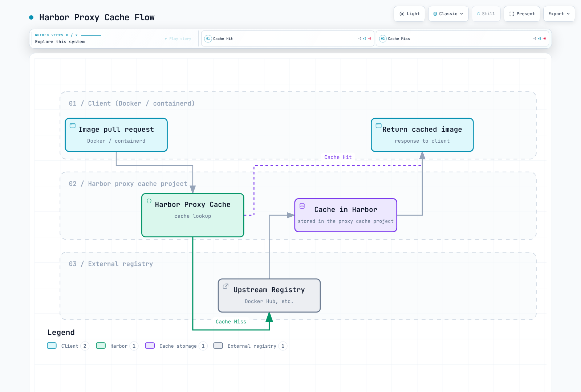581x392 pixels.
Task: Enter Present mode
Action: tap(522, 14)
